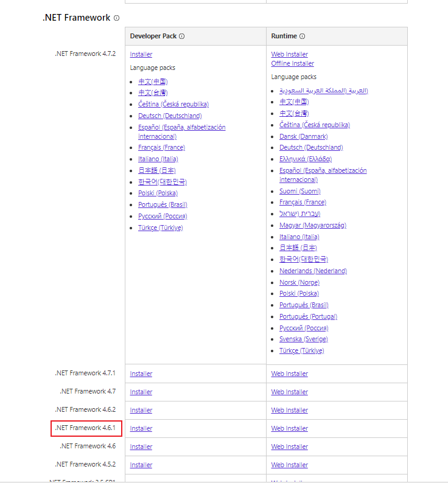
Task: Select Korean language pack under Developer Pack
Action: (x=163, y=182)
